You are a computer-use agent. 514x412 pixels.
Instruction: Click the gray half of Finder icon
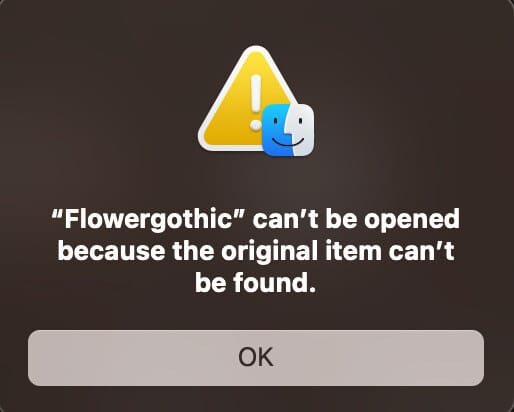(x=303, y=130)
